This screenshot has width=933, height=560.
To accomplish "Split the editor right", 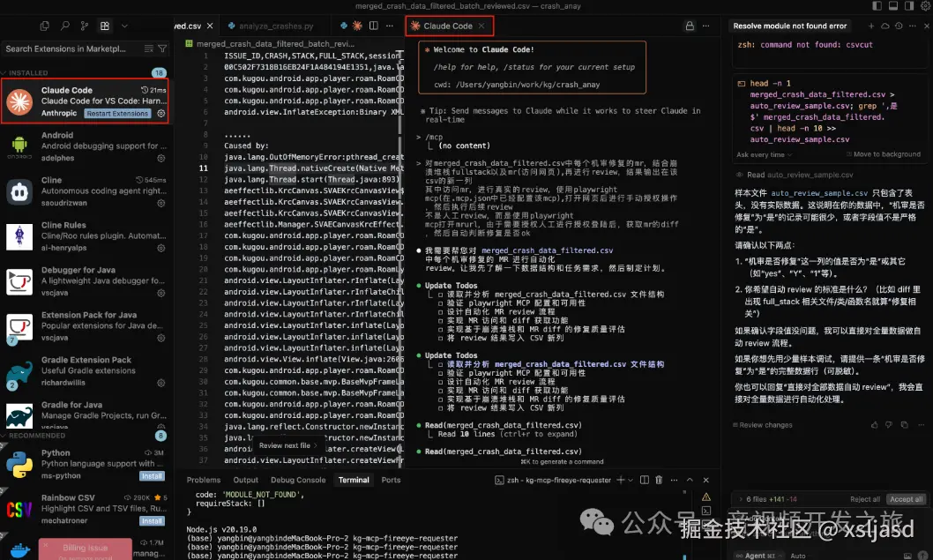I will click(x=374, y=26).
